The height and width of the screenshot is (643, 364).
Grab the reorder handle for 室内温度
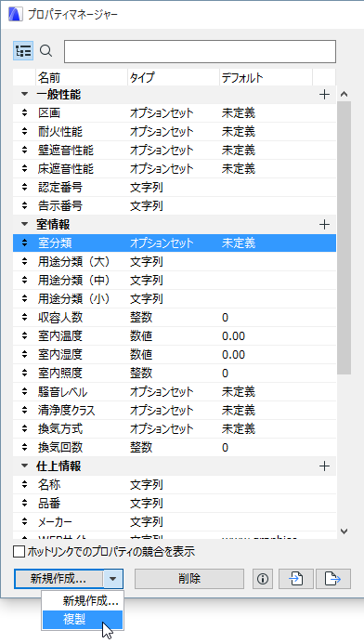point(24,336)
